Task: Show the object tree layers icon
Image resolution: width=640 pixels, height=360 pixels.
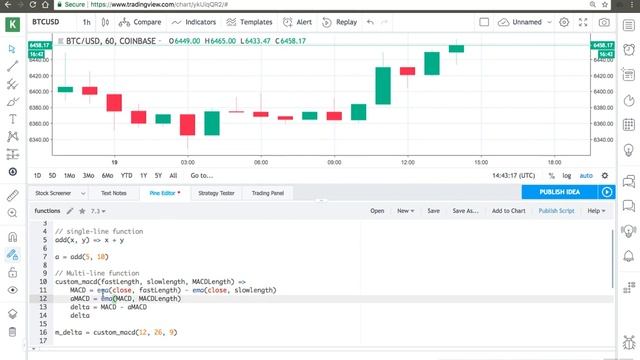Action: coord(12,314)
